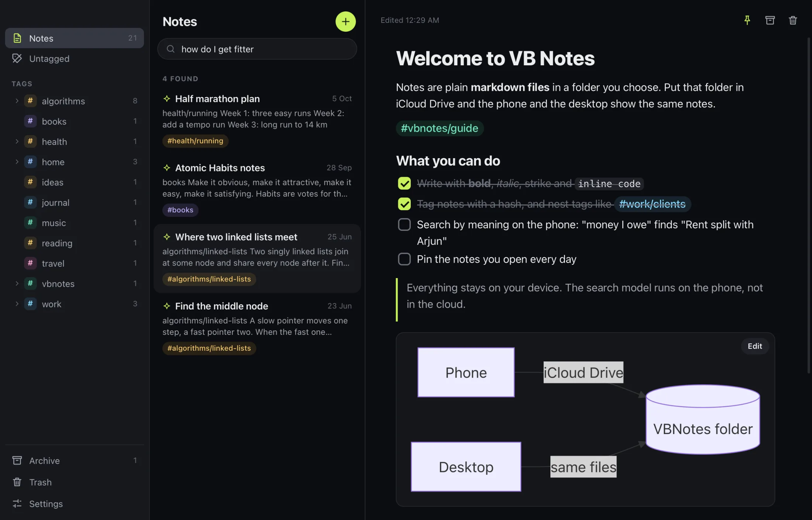Click the Untagged tag-slash icon

click(x=17, y=58)
